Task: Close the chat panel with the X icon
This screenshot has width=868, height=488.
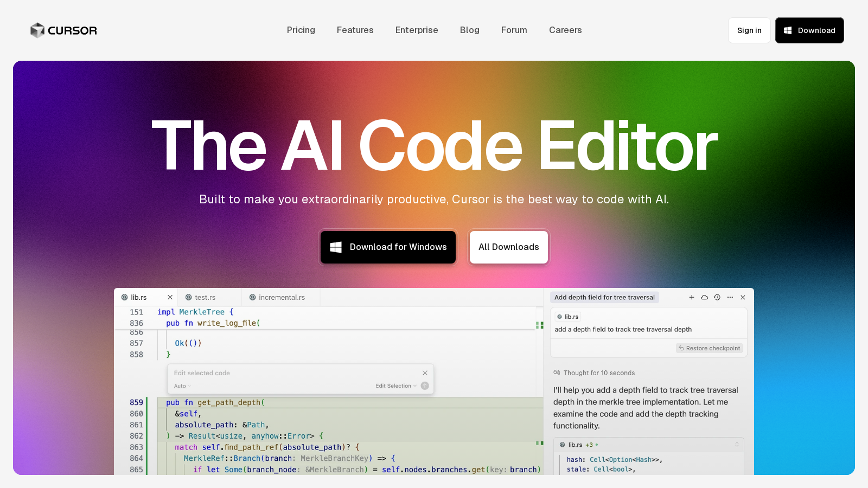Action: point(743,297)
